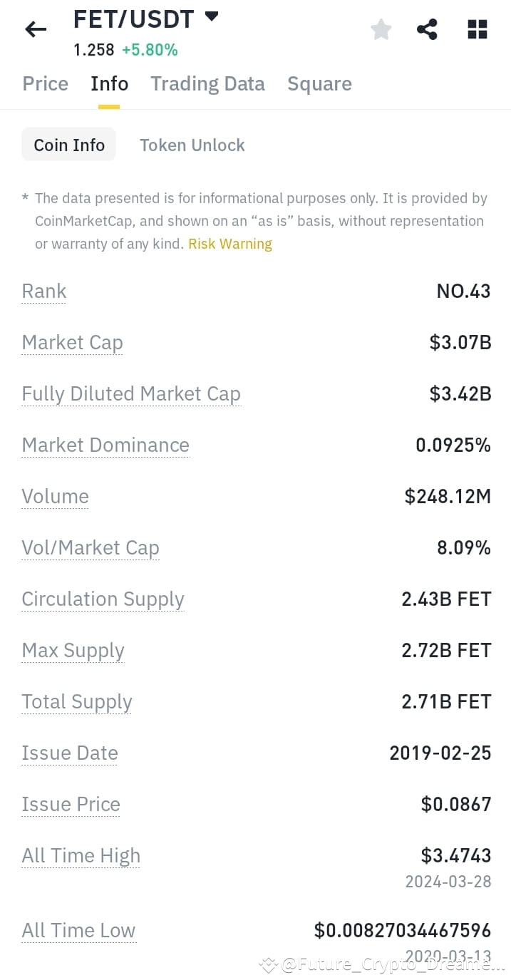511x980 pixels.
Task: Expand the FET/USDT pair dropdown arrow
Action: (211, 17)
